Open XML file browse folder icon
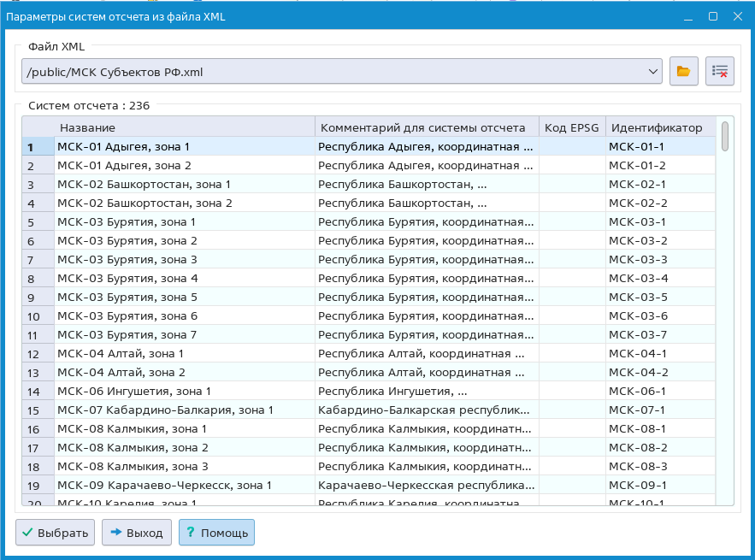755x560 pixels. pos(683,72)
